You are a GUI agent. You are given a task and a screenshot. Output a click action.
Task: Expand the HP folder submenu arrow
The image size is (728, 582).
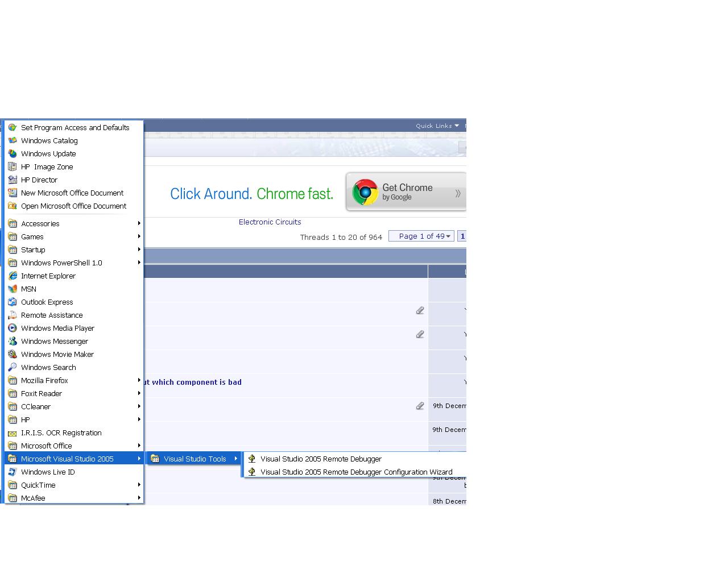pos(139,419)
